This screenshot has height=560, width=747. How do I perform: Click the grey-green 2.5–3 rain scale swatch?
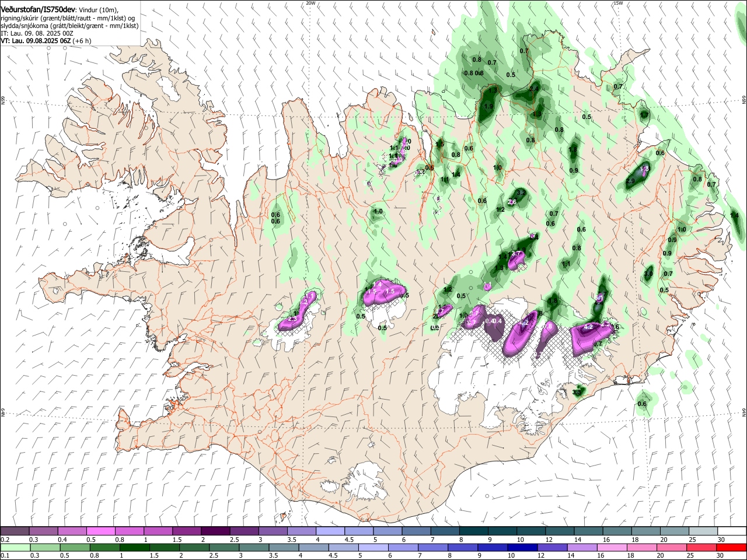pyautogui.click(x=224, y=548)
